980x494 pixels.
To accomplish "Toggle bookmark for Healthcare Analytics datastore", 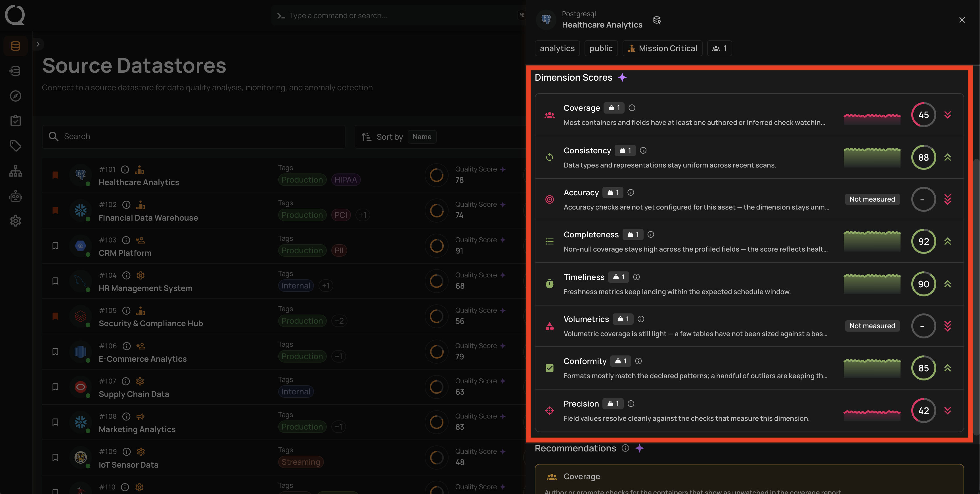I will 56,175.
